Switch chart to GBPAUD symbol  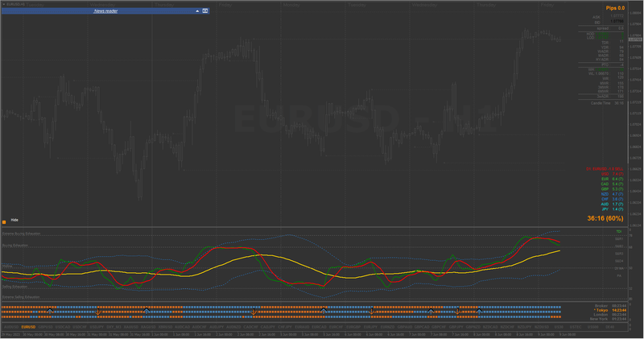(405, 327)
